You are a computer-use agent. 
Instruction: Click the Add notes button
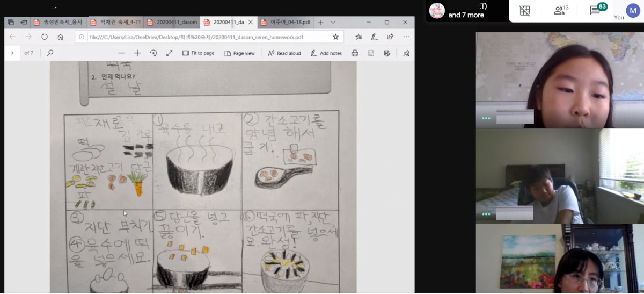point(326,53)
